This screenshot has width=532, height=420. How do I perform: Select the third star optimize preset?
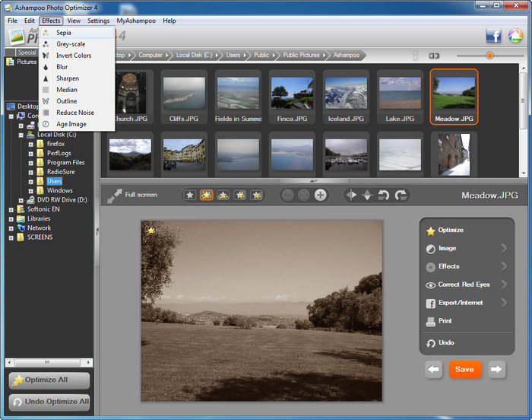pos(223,195)
